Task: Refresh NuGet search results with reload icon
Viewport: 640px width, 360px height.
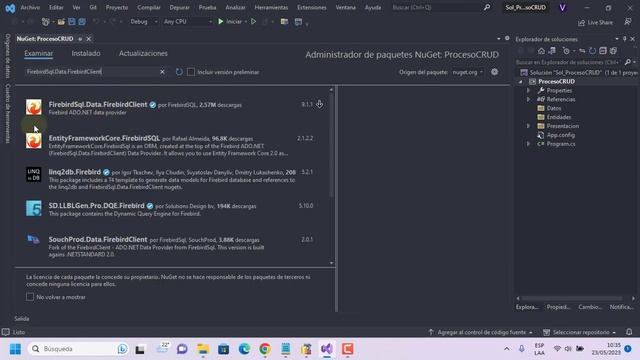Action: click(179, 72)
